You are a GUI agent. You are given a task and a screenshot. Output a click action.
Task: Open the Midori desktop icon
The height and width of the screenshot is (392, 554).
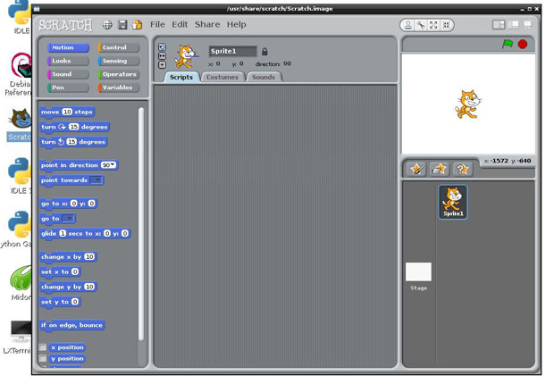click(x=21, y=283)
